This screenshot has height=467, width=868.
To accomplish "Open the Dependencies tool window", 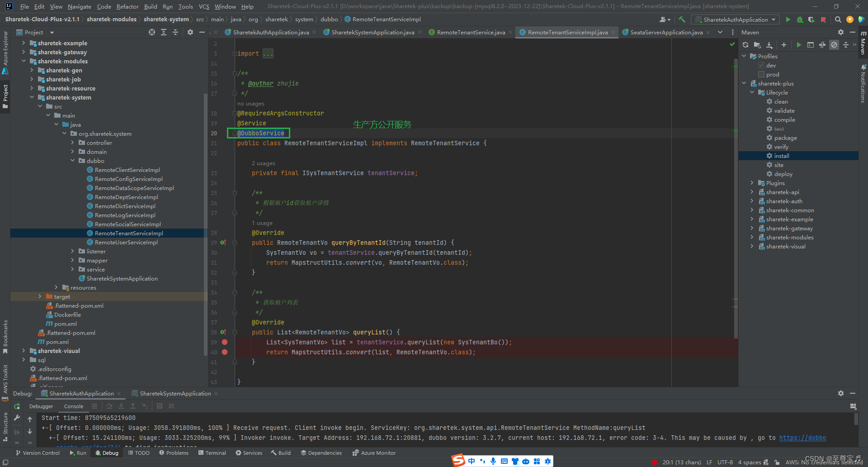I will 321,453.
